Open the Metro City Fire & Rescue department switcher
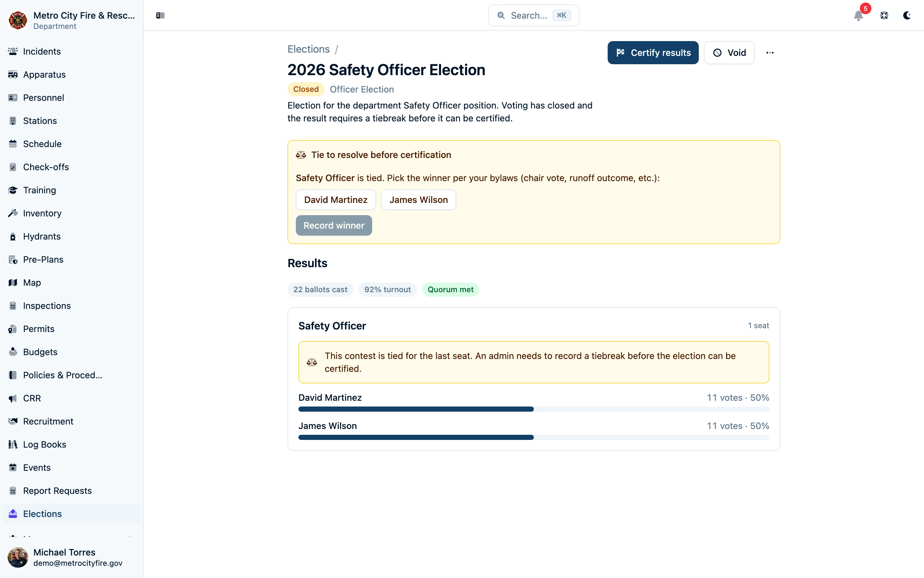The height and width of the screenshot is (578, 924). [72, 20]
